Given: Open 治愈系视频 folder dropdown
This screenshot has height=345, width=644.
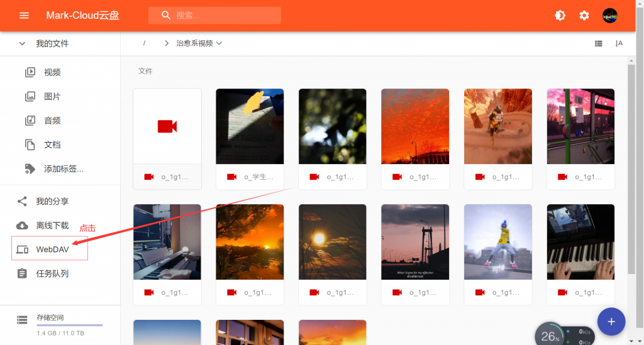Looking at the screenshot, I should (x=199, y=43).
